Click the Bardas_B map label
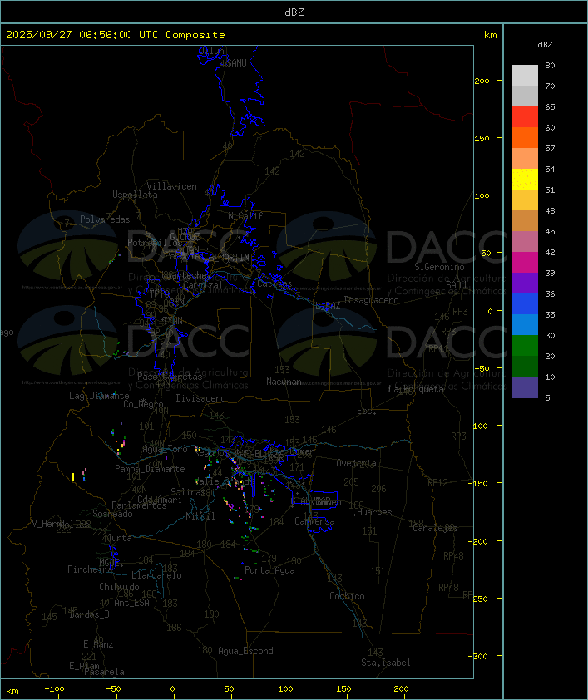This screenshot has width=588, height=700. click(89, 614)
